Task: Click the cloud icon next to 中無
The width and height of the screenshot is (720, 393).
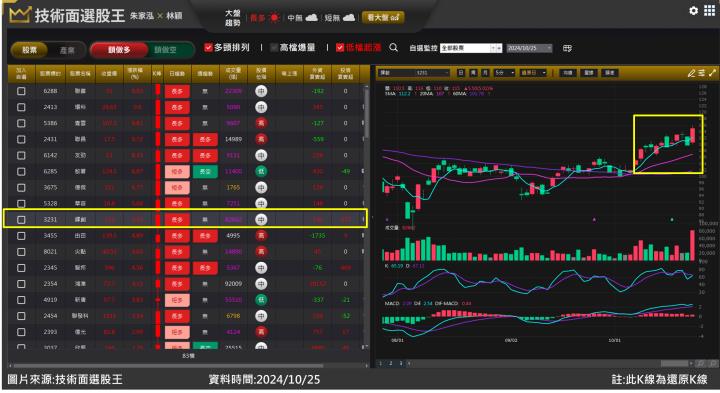Action: click(311, 17)
